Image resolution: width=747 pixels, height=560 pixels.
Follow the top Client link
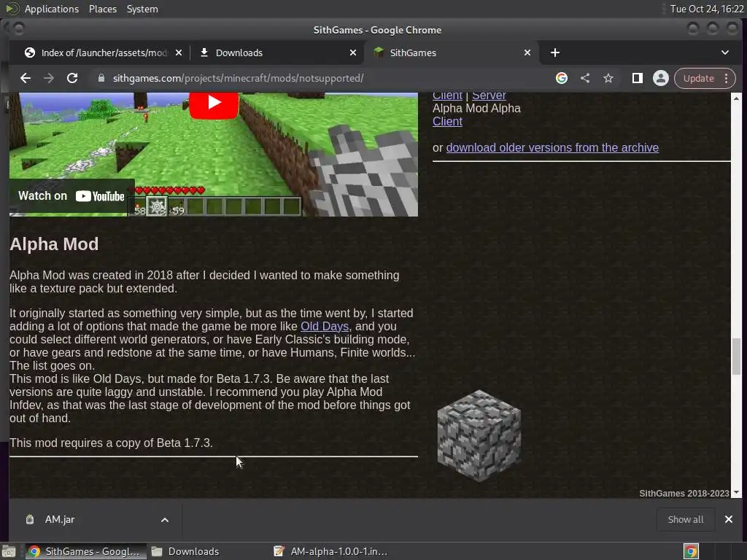(447, 96)
